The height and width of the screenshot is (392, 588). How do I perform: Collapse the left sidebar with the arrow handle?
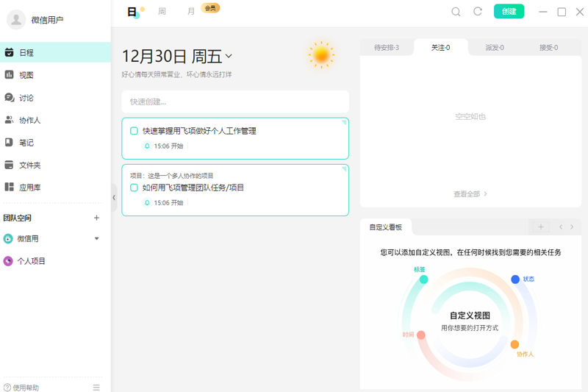(114, 197)
